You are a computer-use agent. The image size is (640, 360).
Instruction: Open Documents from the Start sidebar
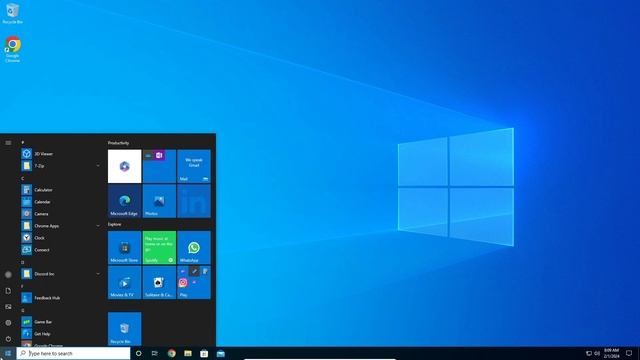tap(8, 291)
